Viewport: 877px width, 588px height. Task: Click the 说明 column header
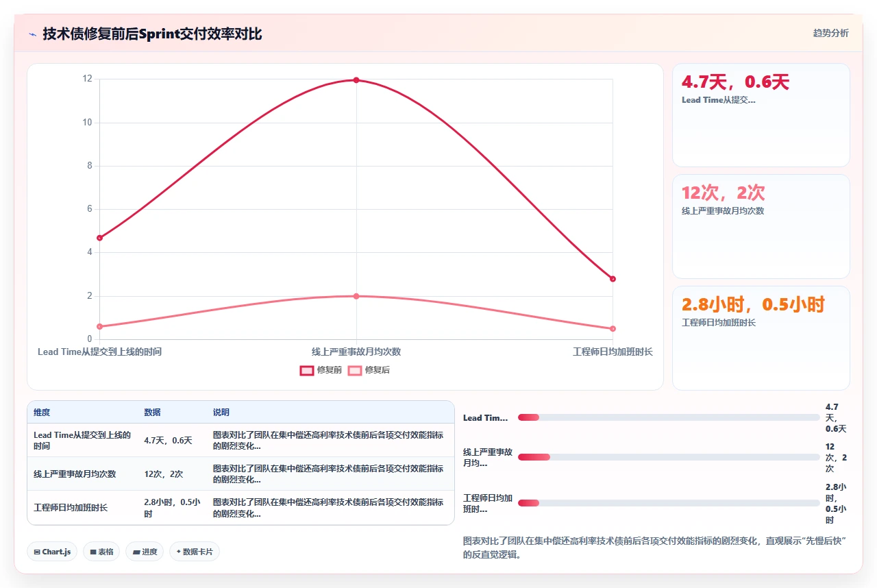tap(330, 413)
